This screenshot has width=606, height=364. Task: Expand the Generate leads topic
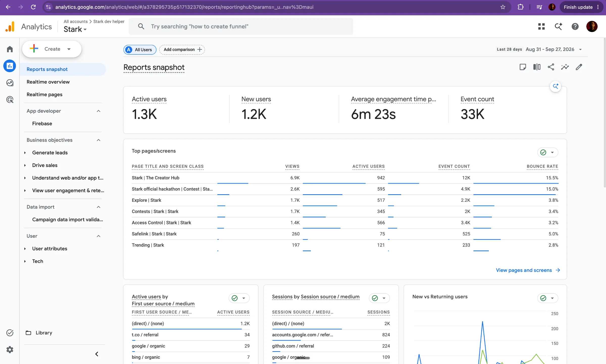pos(25,153)
